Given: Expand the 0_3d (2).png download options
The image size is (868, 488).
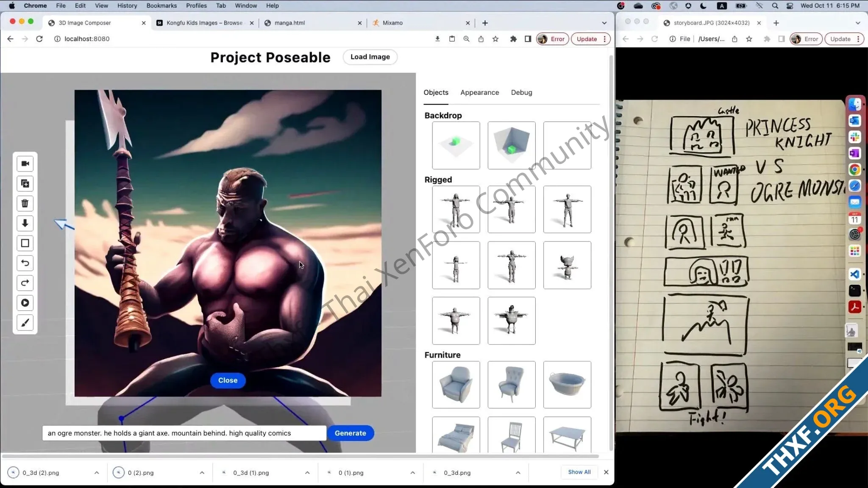Looking at the screenshot, I should (x=97, y=473).
